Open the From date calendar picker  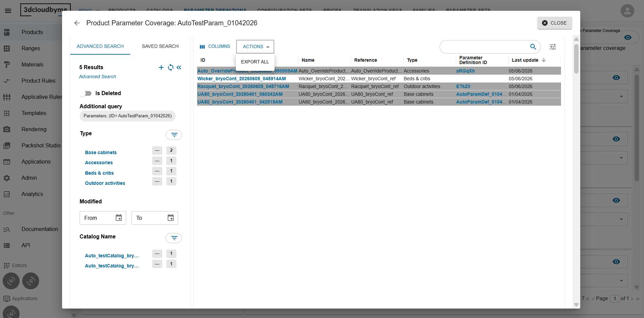(119, 218)
